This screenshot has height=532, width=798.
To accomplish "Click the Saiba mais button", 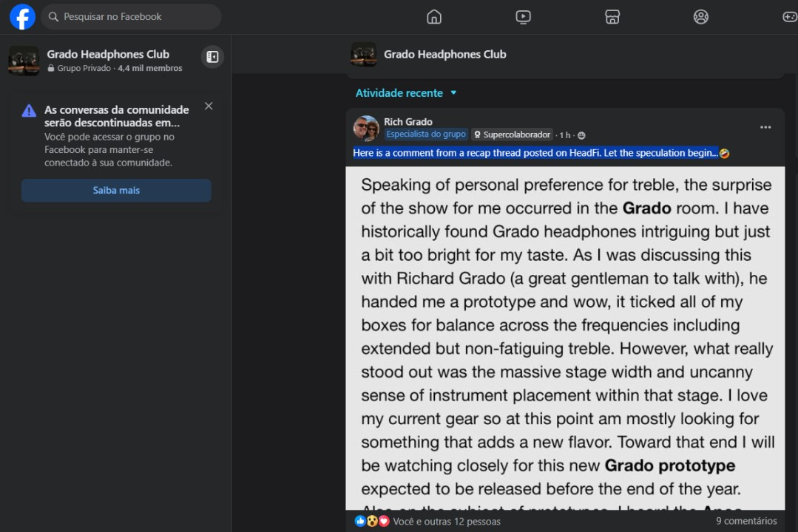I will tap(116, 191).
